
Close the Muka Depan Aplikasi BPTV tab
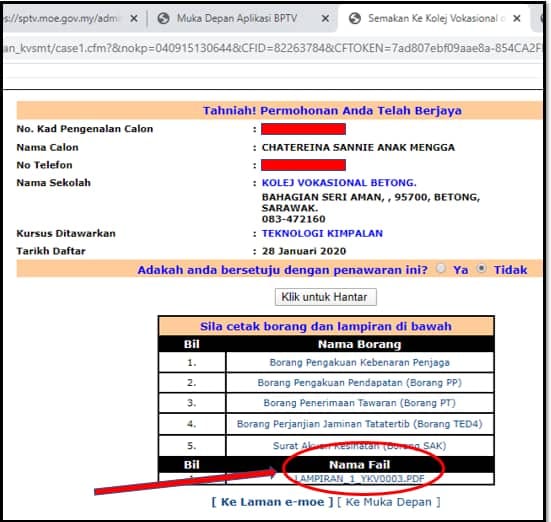(x=325, y=18)
